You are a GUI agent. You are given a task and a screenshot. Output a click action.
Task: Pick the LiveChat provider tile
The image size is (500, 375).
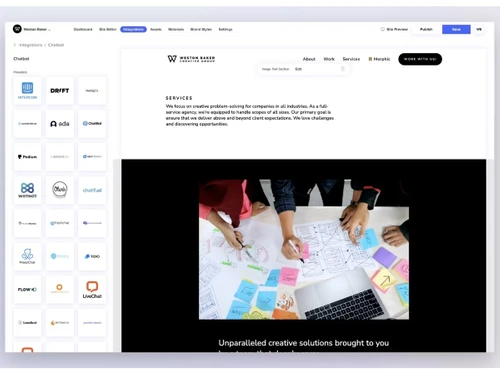coord(92,289)
